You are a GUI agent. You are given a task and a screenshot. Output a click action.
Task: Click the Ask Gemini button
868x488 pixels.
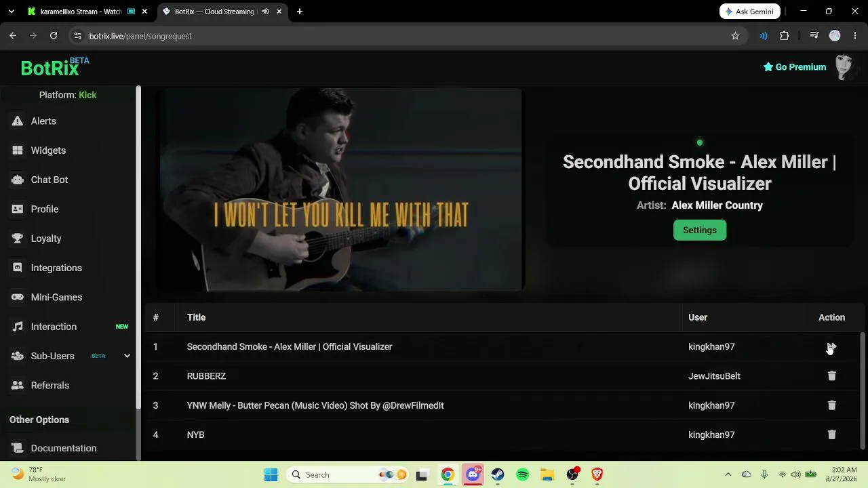pos(750,12)
